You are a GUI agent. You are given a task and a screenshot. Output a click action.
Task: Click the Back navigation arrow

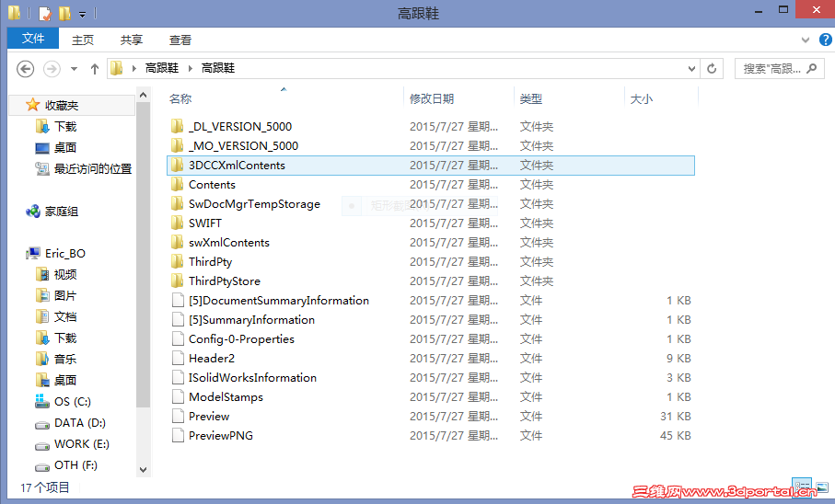click(25, 69)
